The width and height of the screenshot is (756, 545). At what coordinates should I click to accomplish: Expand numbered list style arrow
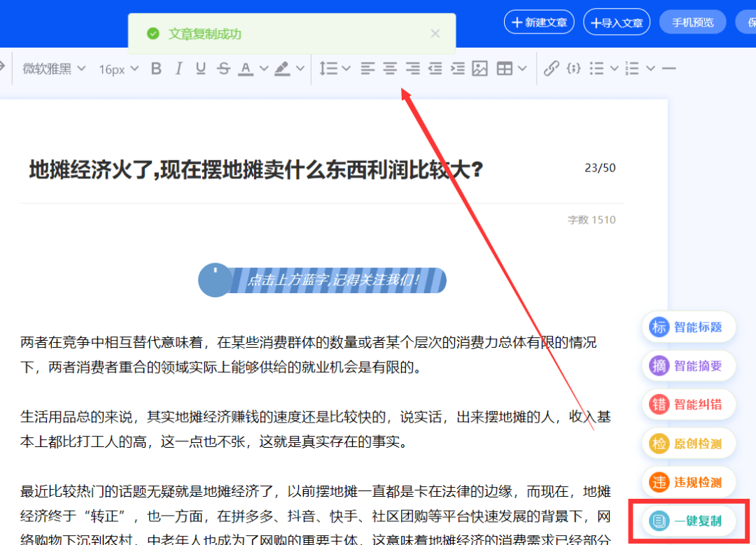click(x=650, y=69)
